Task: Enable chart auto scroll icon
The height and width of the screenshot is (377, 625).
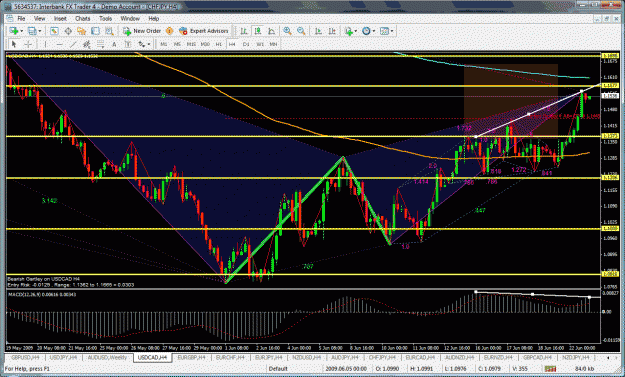Action: [318, 31]
